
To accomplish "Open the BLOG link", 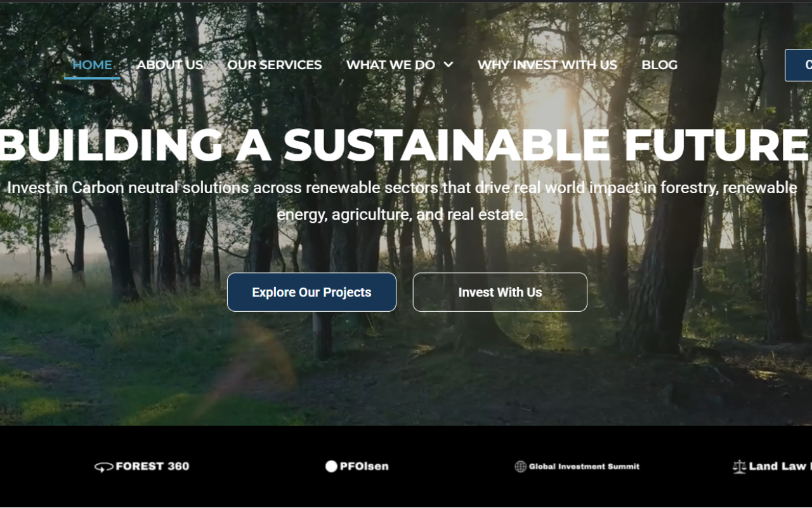I will click(660, 65).
